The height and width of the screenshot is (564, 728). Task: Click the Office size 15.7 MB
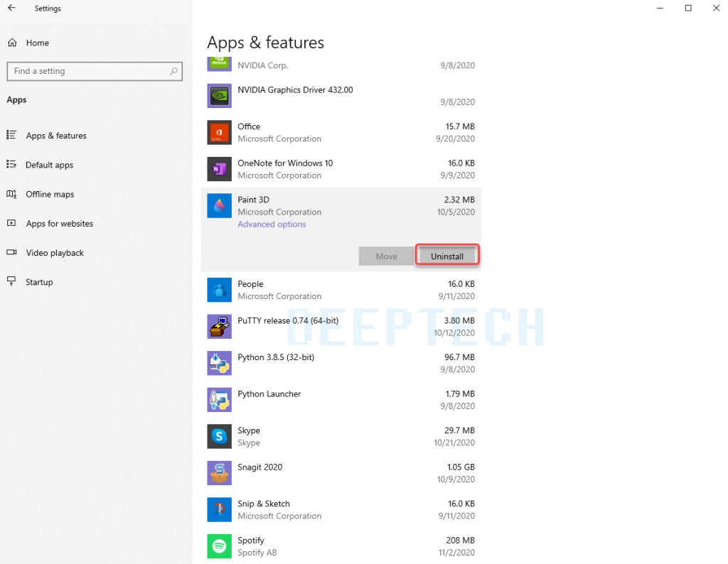tap(460, 126)
